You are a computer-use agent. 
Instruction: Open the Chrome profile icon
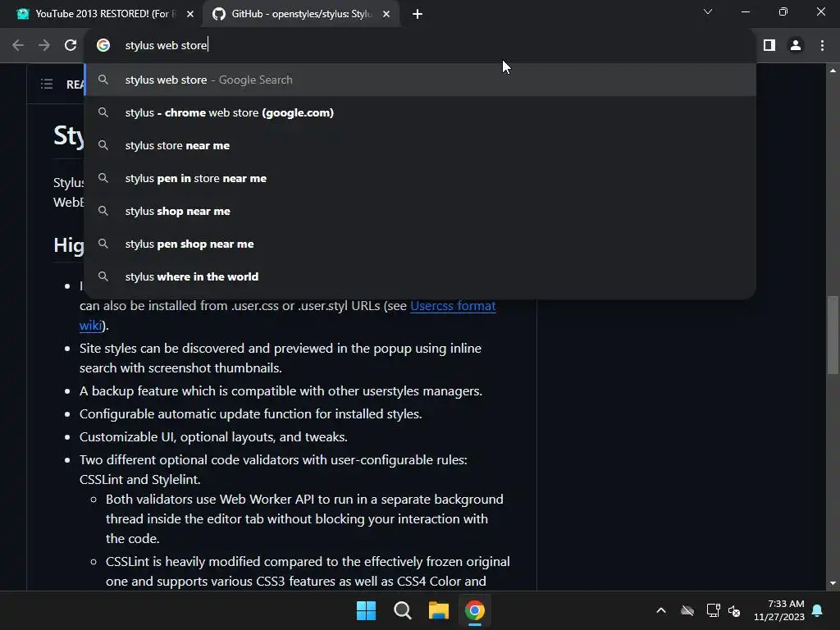click(x=796, y=46)
